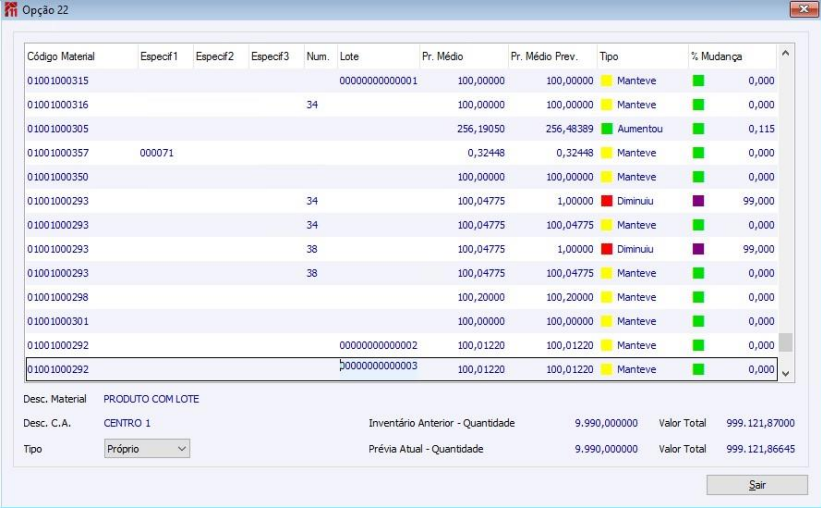Click Pr. Médio Prev. value 256,48389
821x508 pixels.
point(570,129)
